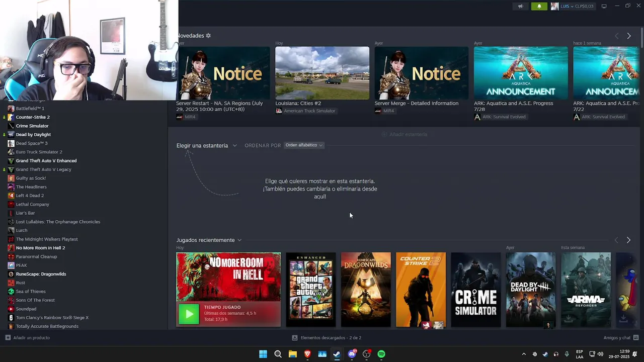
Task: Click Paranormal Cleanup game icon
Action: pos(11,256)
